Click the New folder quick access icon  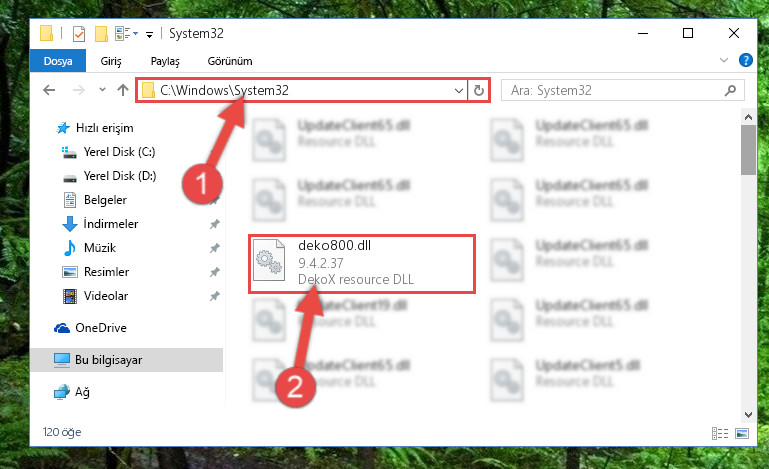click(x=101, y=34)
